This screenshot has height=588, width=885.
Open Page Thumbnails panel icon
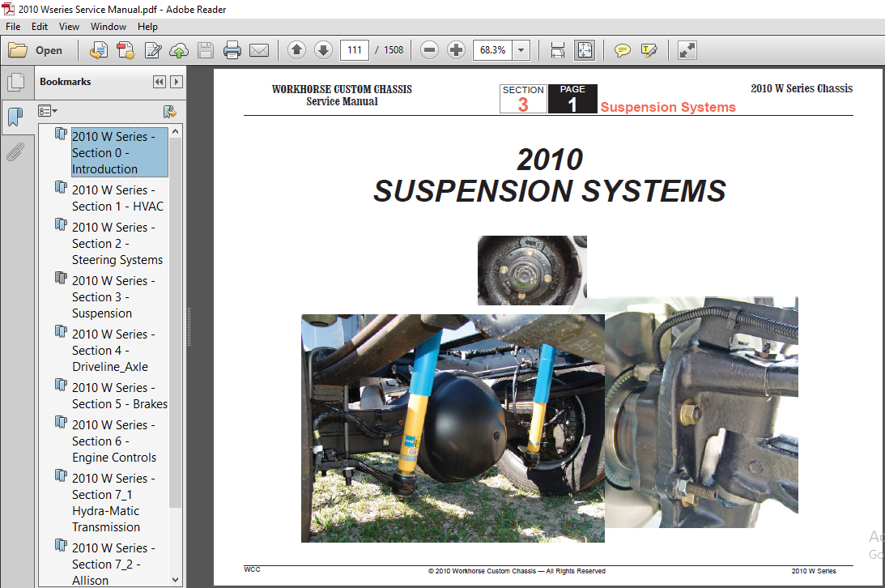[16, 83]
